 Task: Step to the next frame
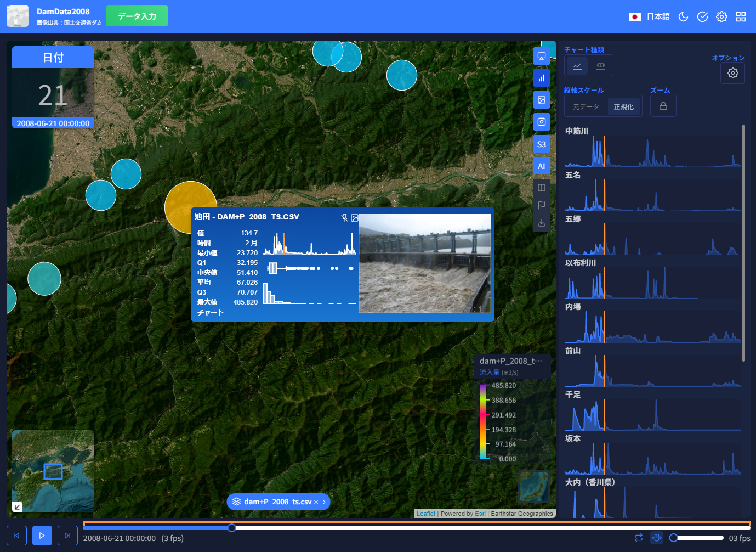point(67,536)
